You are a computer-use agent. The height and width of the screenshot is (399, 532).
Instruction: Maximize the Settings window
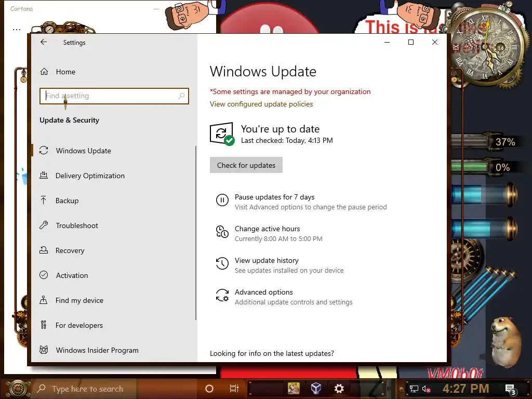click(x=411, y=42)
